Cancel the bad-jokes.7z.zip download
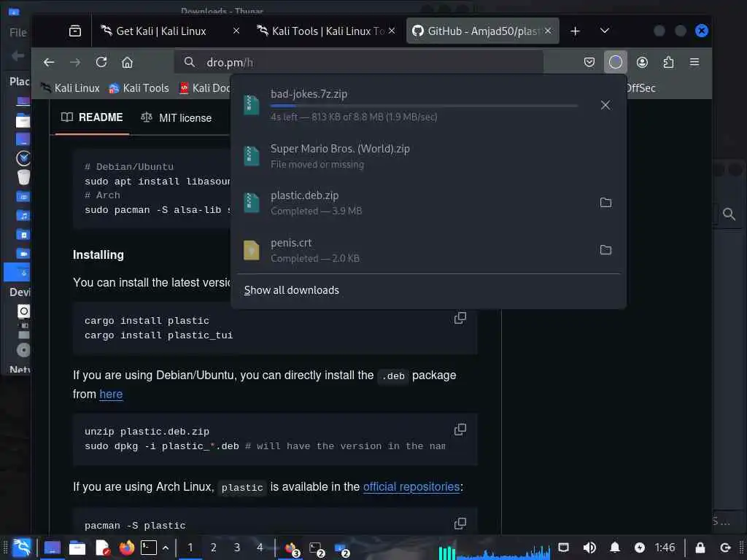Screen dimensions: 747x560 [x=605, y=105]
